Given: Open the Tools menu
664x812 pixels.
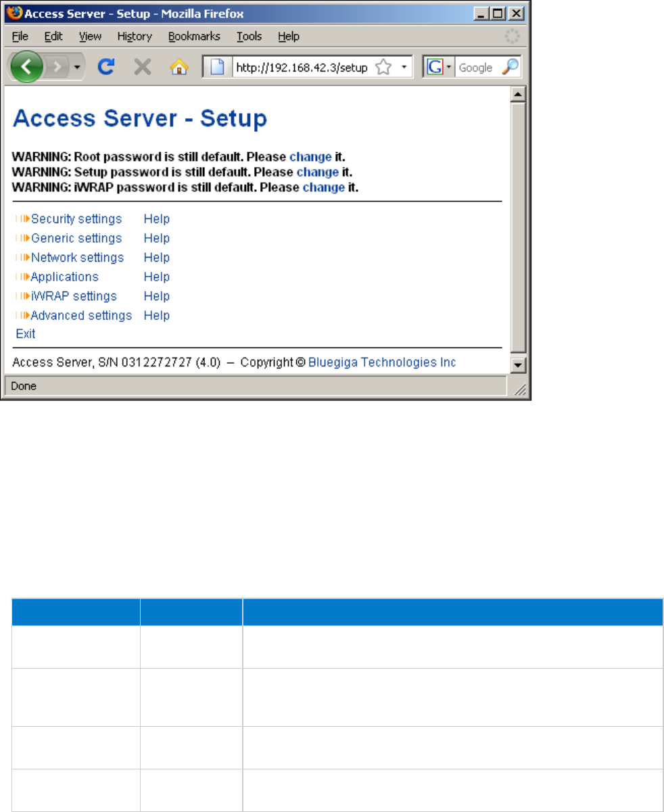Looking at the screenshot, I should (249, 36).
